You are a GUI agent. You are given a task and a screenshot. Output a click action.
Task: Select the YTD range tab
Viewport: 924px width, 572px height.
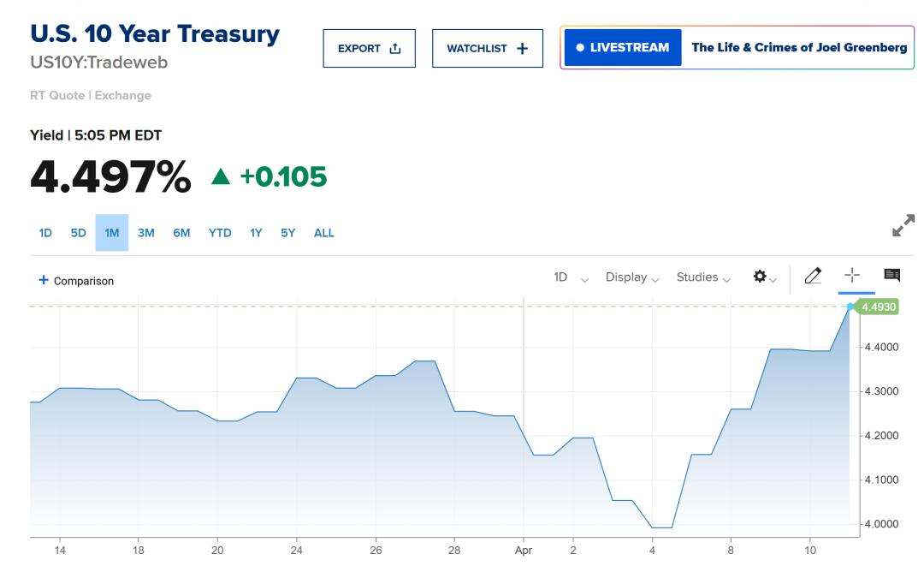pos(220,233)
